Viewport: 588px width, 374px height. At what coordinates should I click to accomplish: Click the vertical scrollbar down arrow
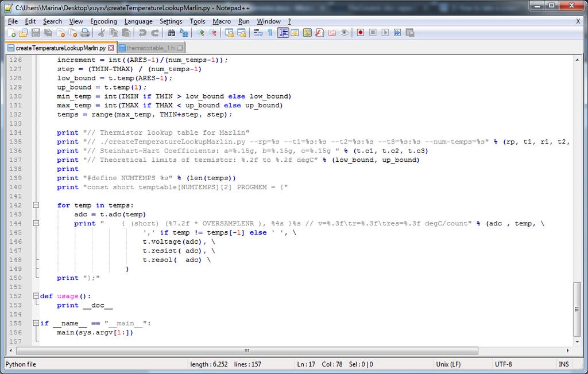coord(578,341)
